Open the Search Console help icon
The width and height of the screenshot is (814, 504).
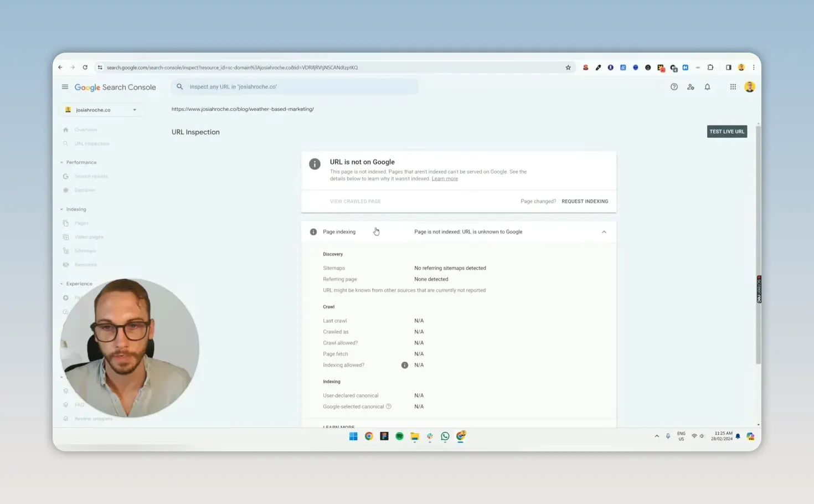coord(674,87)
